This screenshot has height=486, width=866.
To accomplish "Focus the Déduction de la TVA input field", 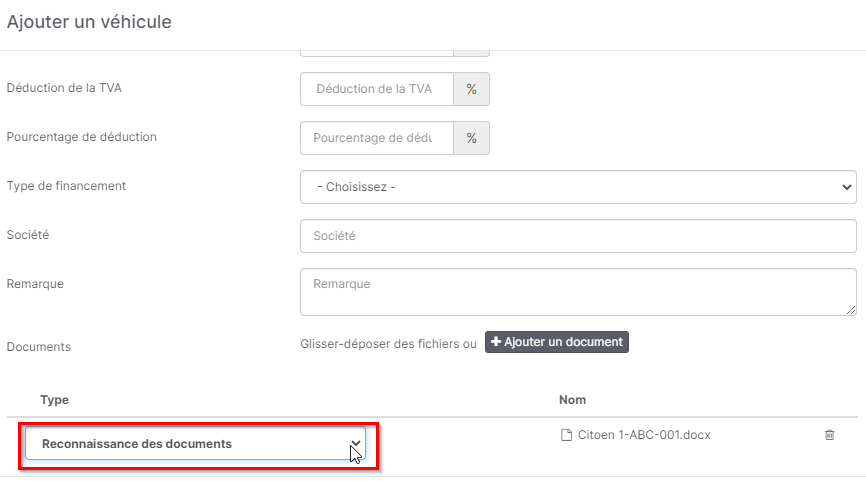I will pyautogui.click(x=377, y=89).
